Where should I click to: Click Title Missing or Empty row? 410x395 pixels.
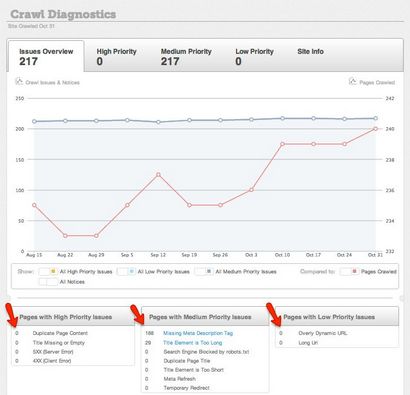pos(73,342)
